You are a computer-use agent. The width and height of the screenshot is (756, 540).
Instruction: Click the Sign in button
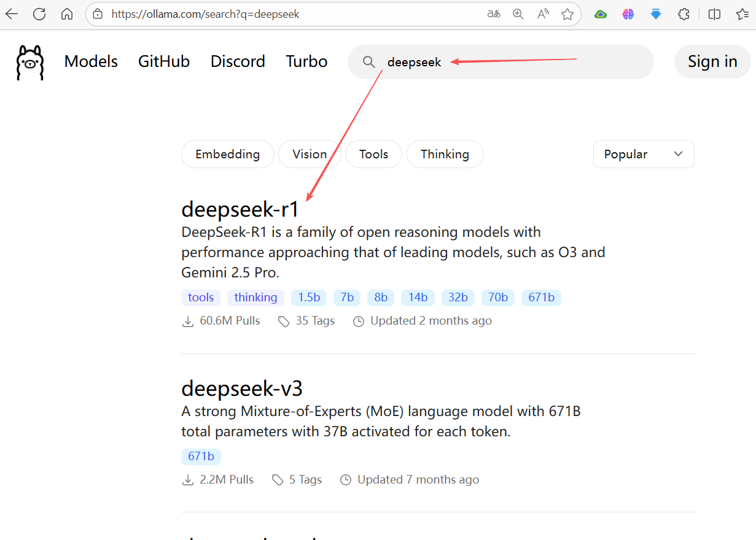click(x=712, y=61)
